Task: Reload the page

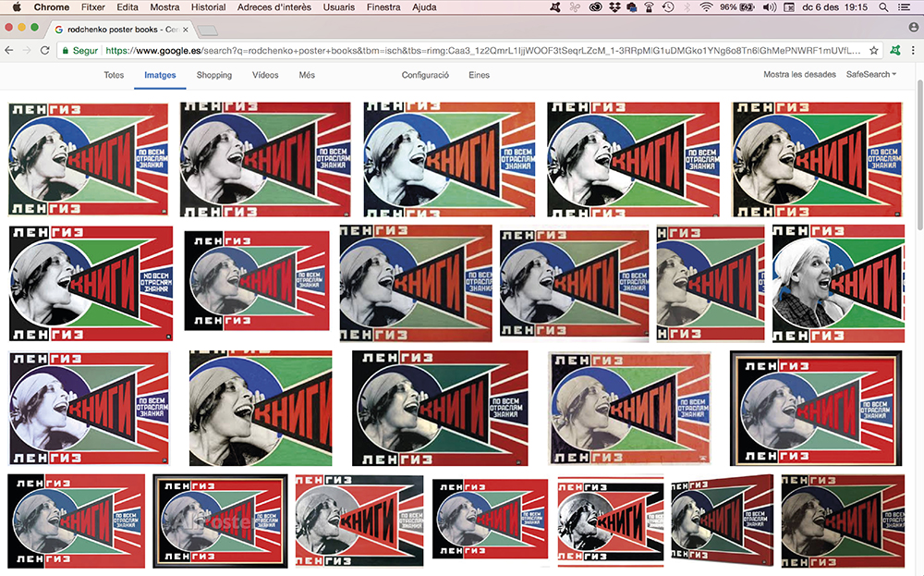Action: click(44, 51)
